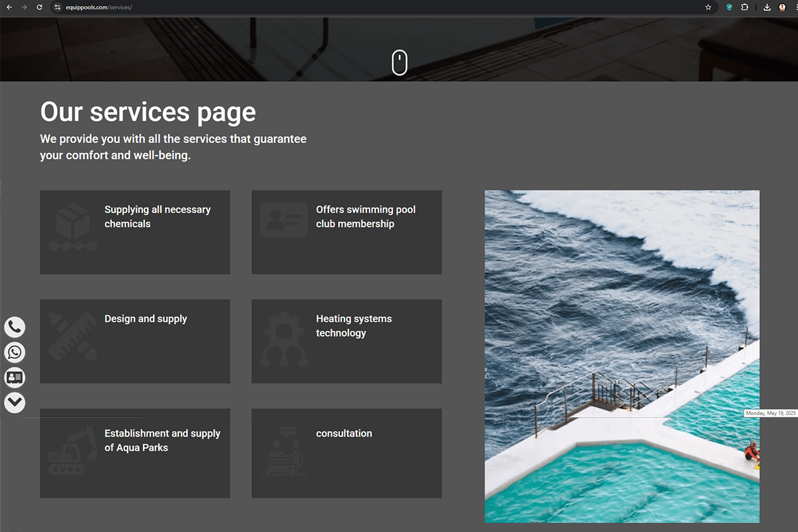Open Establishment and supply of Aqua Parks
This screenshot has width=798, height=532.
pyautogui.click(x=135, y=453)
